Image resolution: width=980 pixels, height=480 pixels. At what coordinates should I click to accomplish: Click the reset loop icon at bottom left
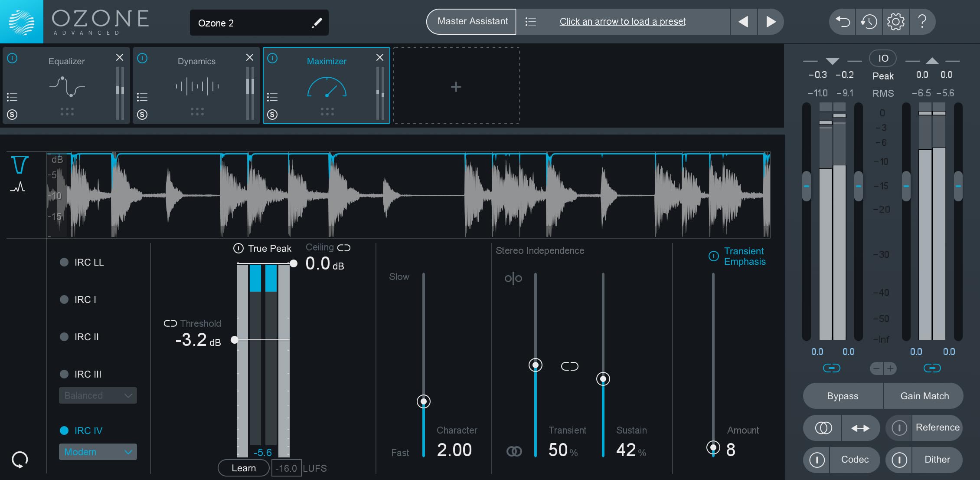tap(20, 460)
